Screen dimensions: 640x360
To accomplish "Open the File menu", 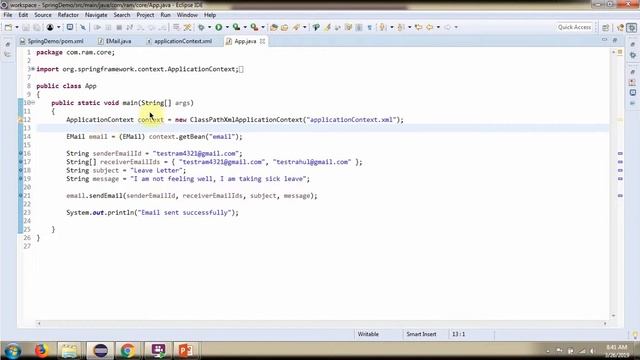I will click(8, 15).
